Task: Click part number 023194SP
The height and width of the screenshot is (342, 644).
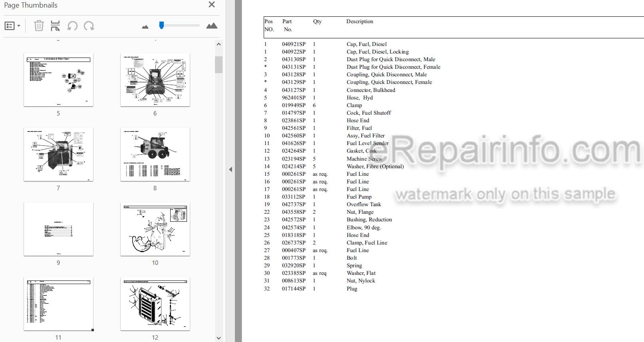Action: 294,159
